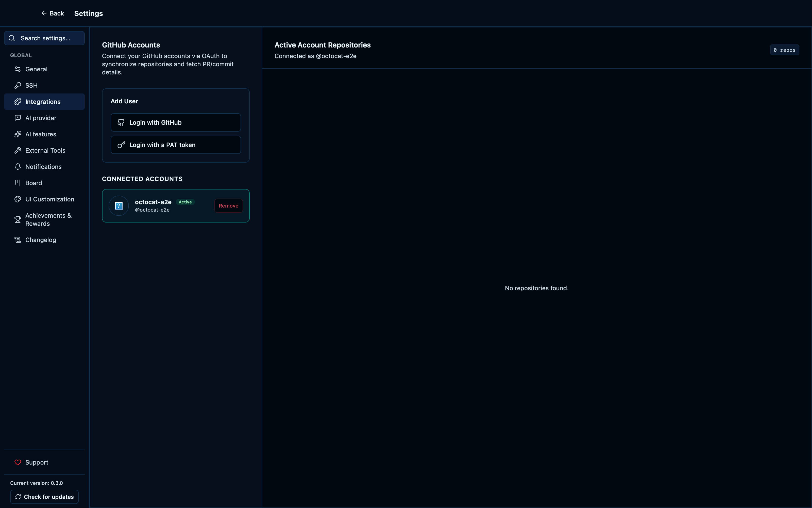The height and width of the screenshot is (508, 812).
Task: Select Integrations in the sidebar
Action: click(44, 101)
